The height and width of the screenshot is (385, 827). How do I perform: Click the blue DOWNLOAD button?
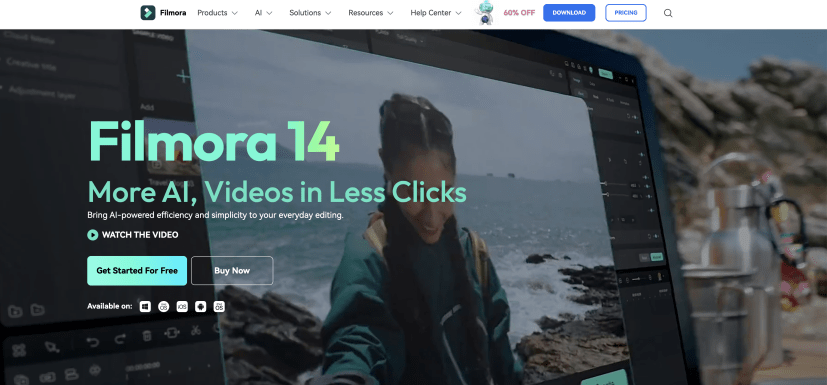pyautogui.click(x=569, y=13)
